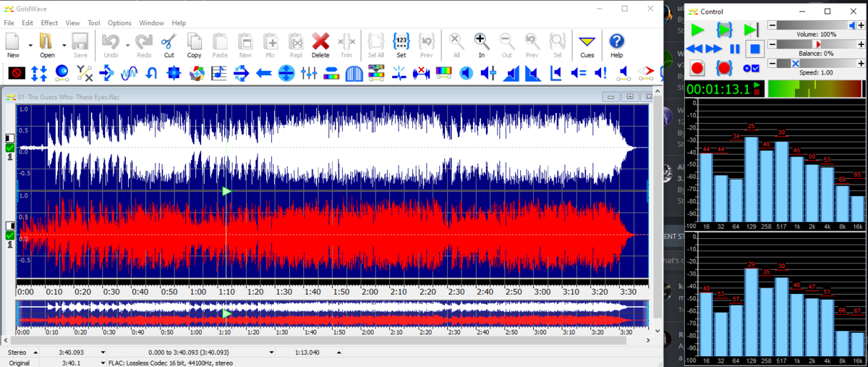
Task: Apply the fade in speaker ramp icon
Action: pos(511,73)
